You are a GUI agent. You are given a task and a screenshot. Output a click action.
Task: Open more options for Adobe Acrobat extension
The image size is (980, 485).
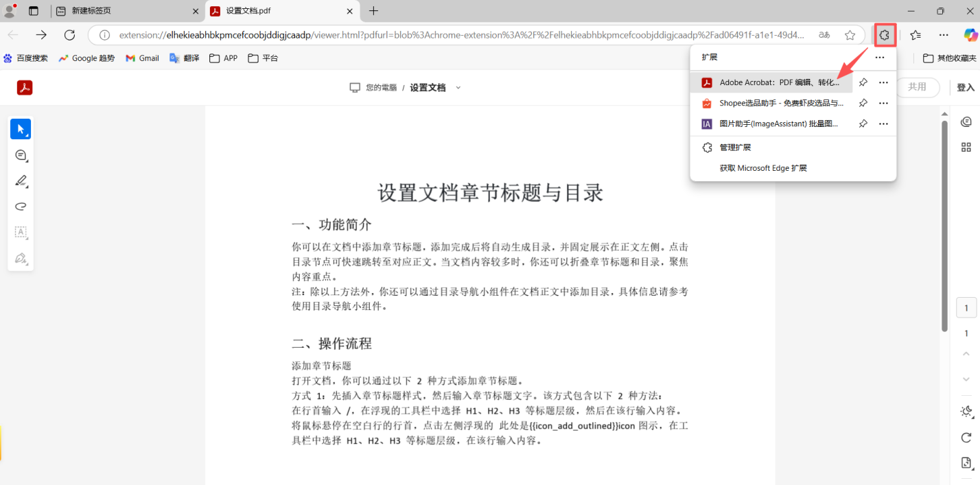click(883, 82)
